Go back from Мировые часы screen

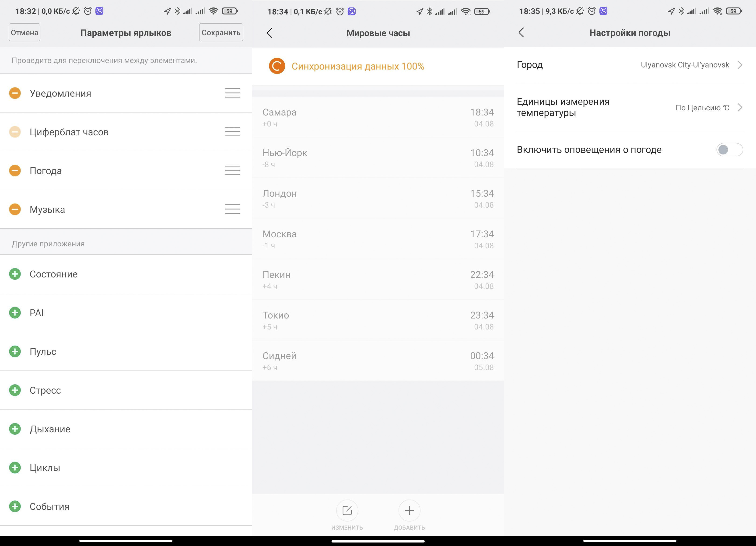(x=270, y=33)
